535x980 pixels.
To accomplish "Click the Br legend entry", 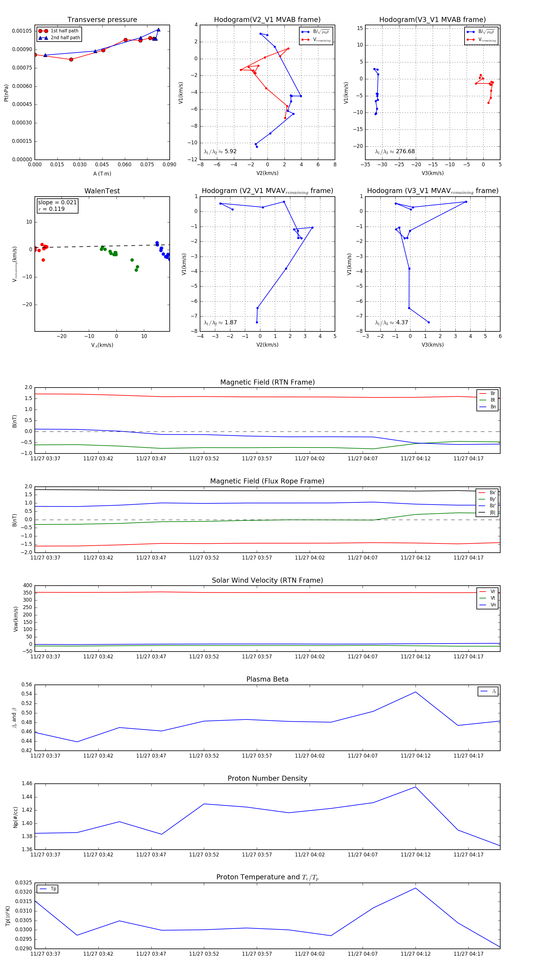I will tap(487, 393).
